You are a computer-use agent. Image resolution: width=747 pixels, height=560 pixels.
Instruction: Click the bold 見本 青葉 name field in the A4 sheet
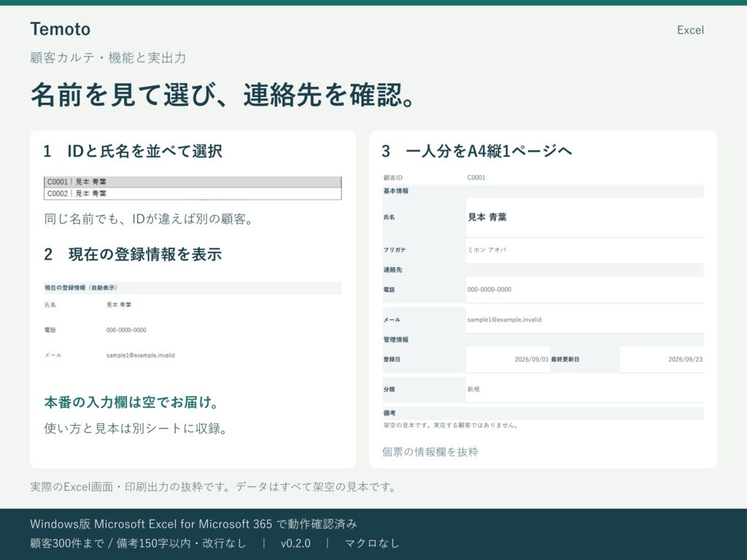click(584, 217)
